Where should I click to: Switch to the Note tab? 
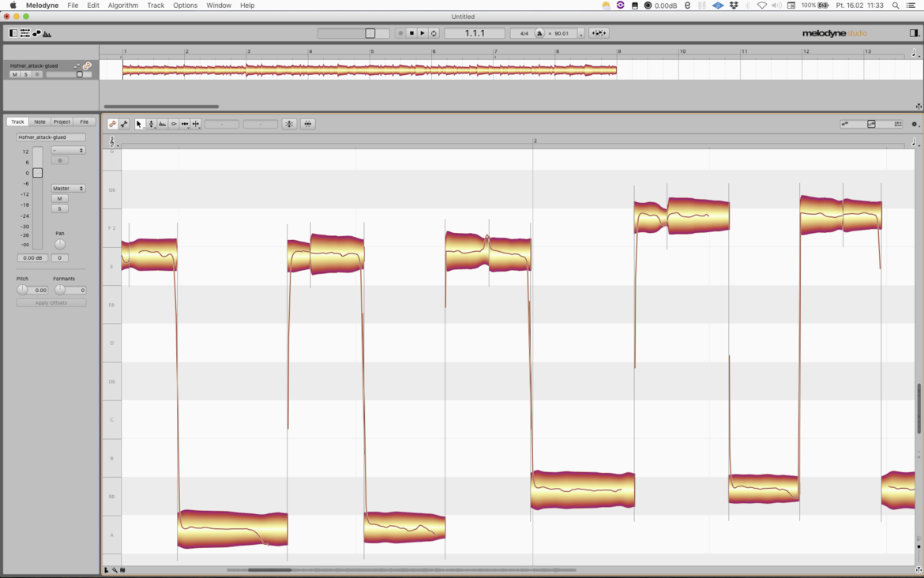tap(39, 122)
